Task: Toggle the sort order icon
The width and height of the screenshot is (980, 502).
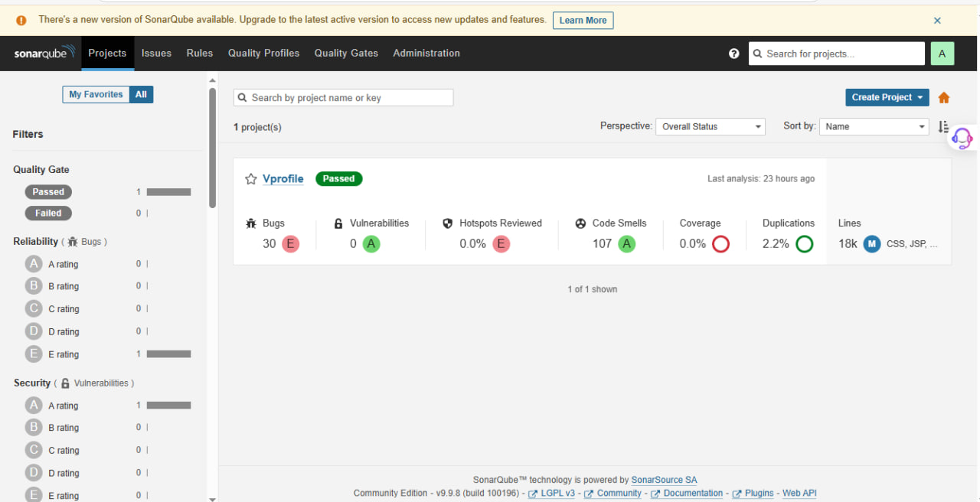Action: pos(943,127)
